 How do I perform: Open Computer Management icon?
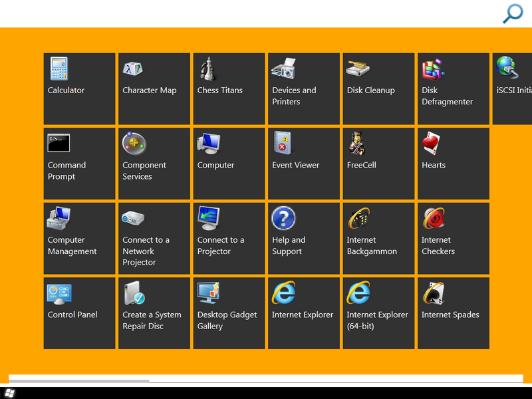pos(59,218)
